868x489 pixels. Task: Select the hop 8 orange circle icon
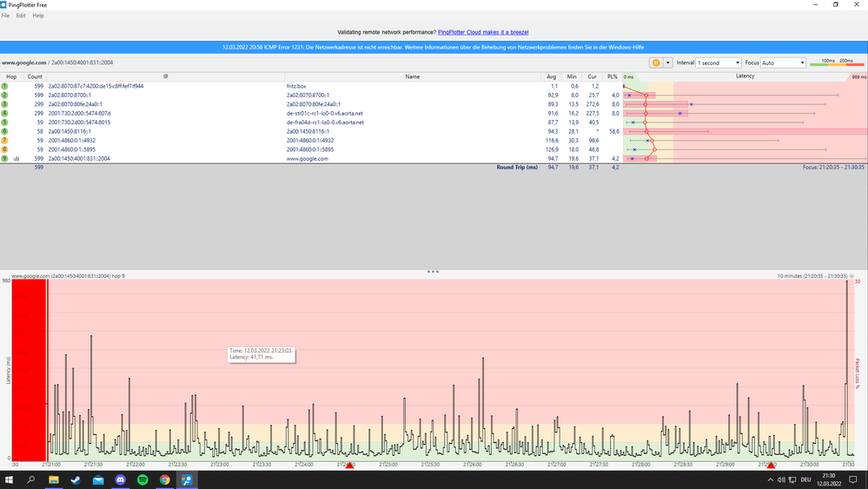tap(4, 149)
